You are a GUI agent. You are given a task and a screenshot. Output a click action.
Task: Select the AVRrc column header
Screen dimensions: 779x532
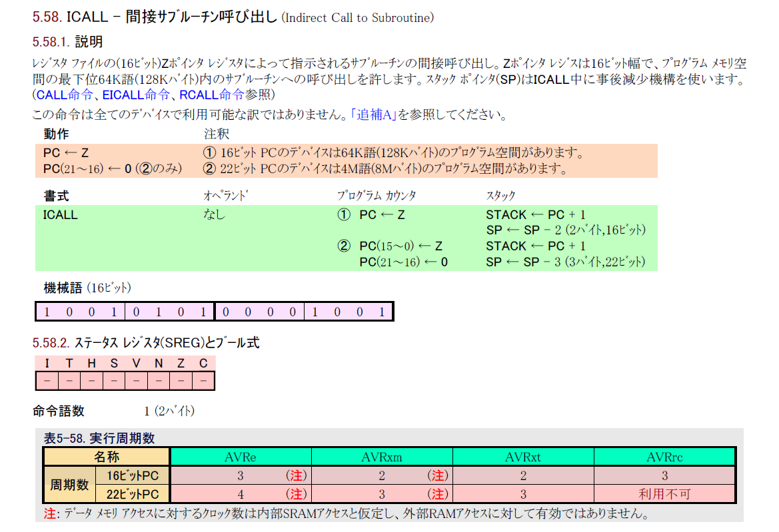(x=664, y=457)
